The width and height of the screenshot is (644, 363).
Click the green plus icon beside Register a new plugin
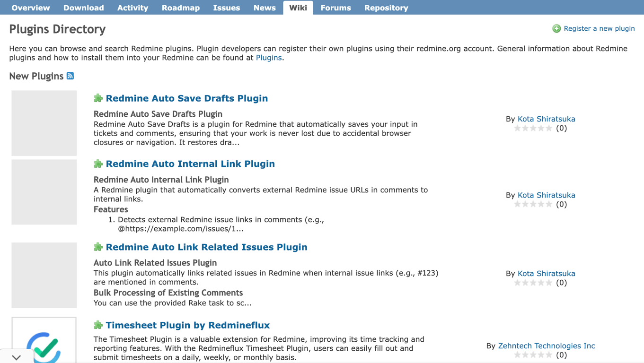pos(556,28)
